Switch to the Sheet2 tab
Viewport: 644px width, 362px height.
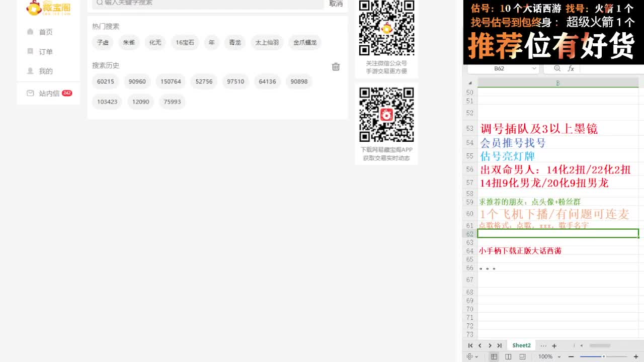coord(521,345)
